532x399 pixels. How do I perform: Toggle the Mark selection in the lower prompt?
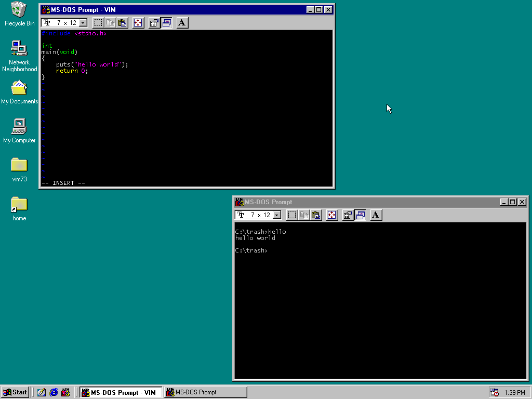point(291,215)
